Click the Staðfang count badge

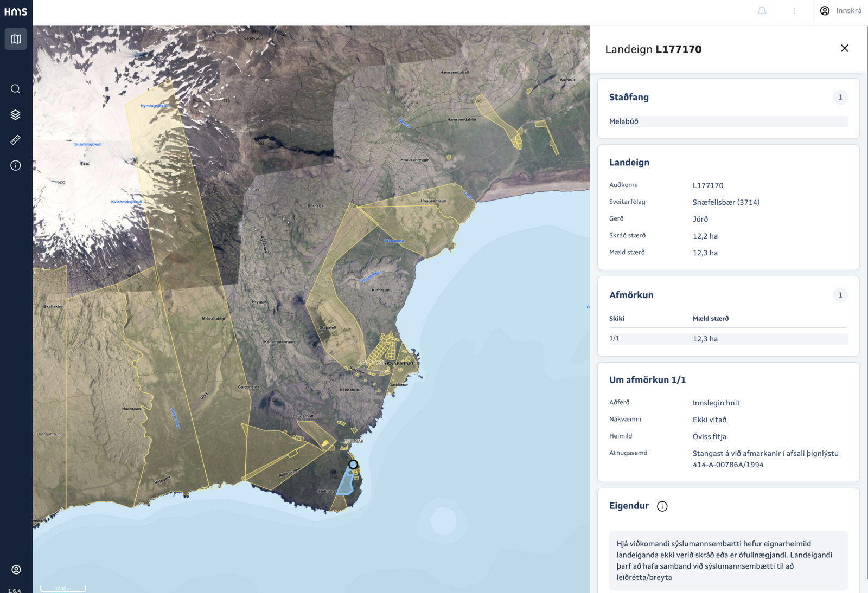click(840, 98)
